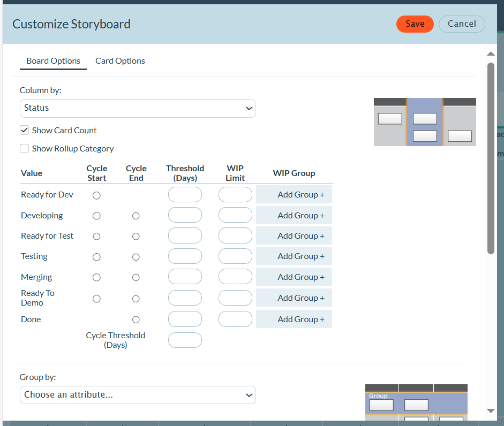This screenshot has height=426, width=504.
Task: Click Threshold field for Done
Action: 185,319
